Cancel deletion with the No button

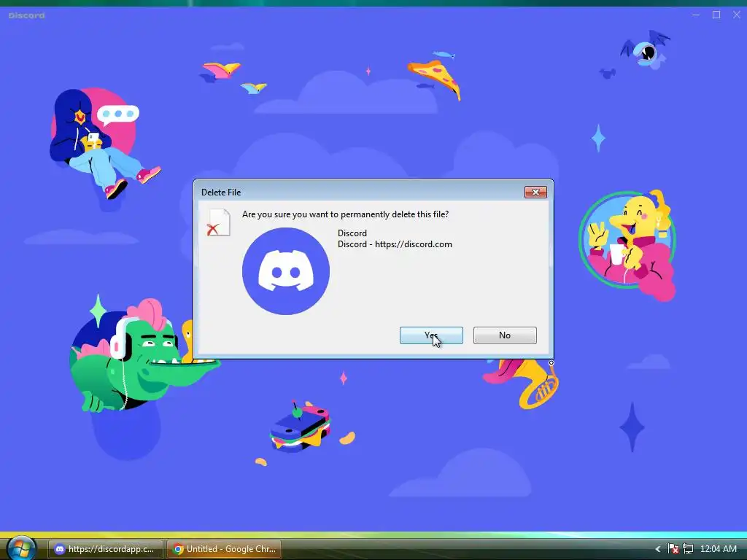505,335
